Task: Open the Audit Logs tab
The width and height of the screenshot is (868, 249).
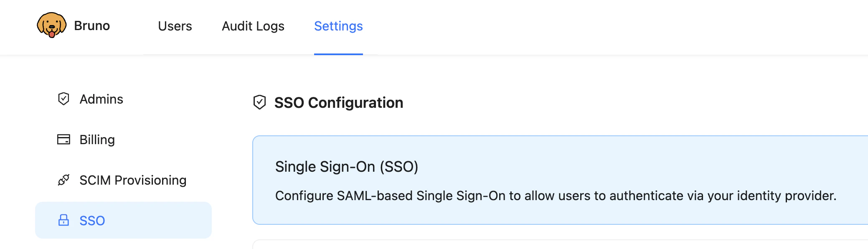Action: 253,26
